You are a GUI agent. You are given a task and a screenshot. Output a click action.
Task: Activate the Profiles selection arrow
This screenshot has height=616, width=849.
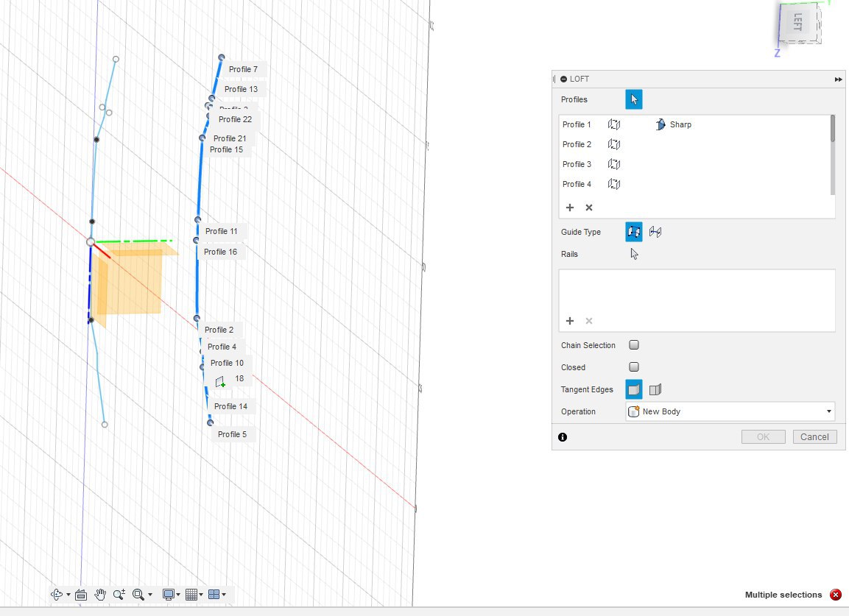tap(633, 99)
